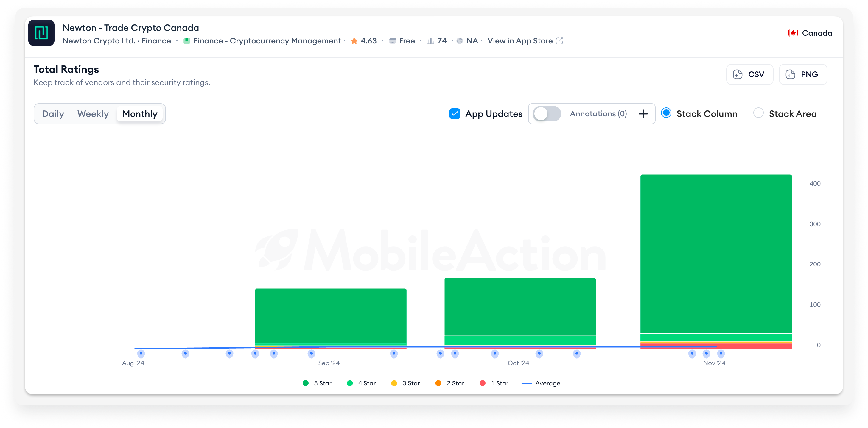Toggle the 4 Star legend series
The height and width of the screenshot is (428, 868).
[361, 383]
